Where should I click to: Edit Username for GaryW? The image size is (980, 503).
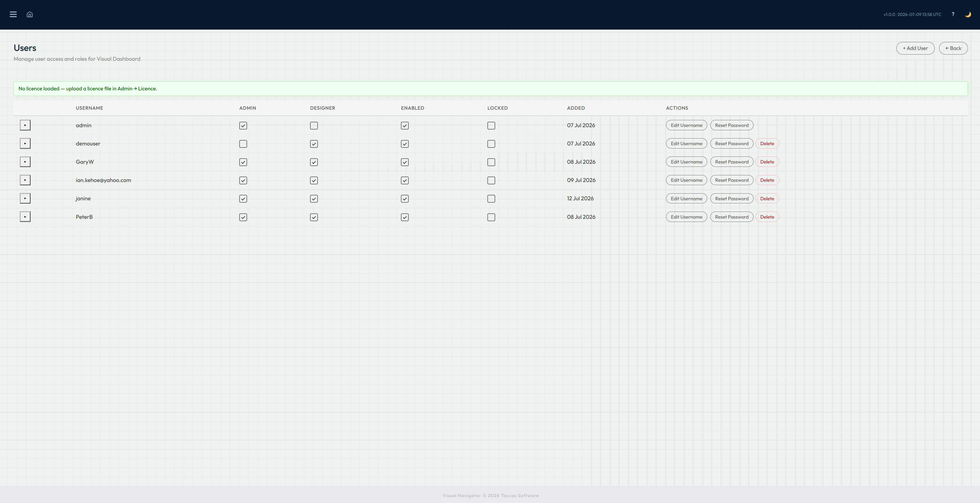point(686,162)
